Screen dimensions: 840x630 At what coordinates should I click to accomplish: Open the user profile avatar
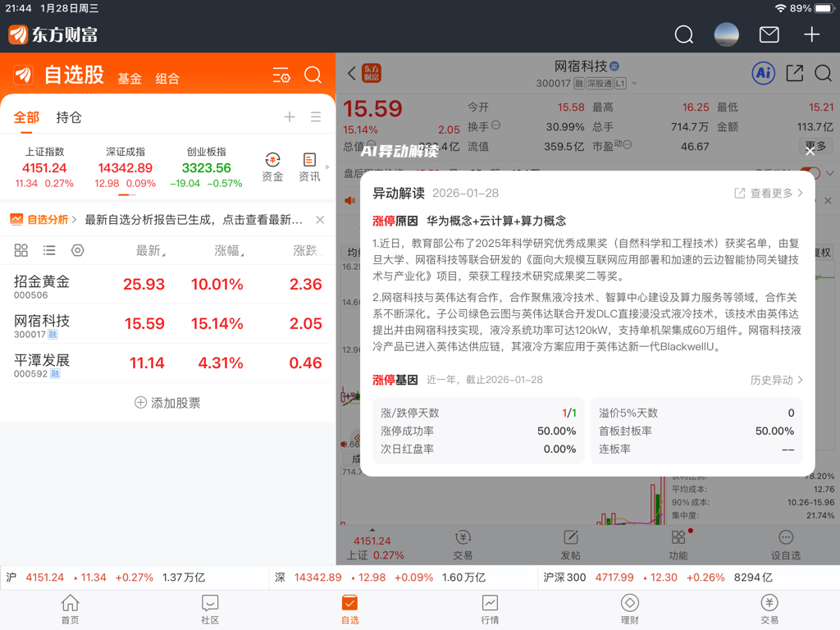[727, 34]
